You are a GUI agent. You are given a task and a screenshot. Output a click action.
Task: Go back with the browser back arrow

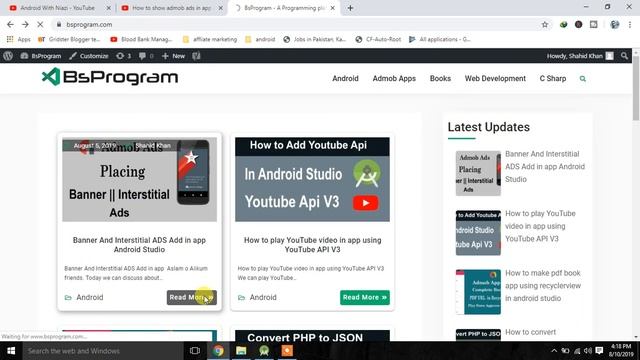(x=10, y=24)
